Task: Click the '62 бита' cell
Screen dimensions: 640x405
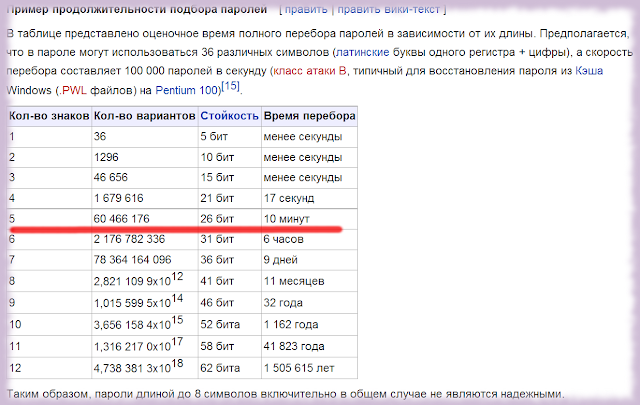Action: click(229, 368)
